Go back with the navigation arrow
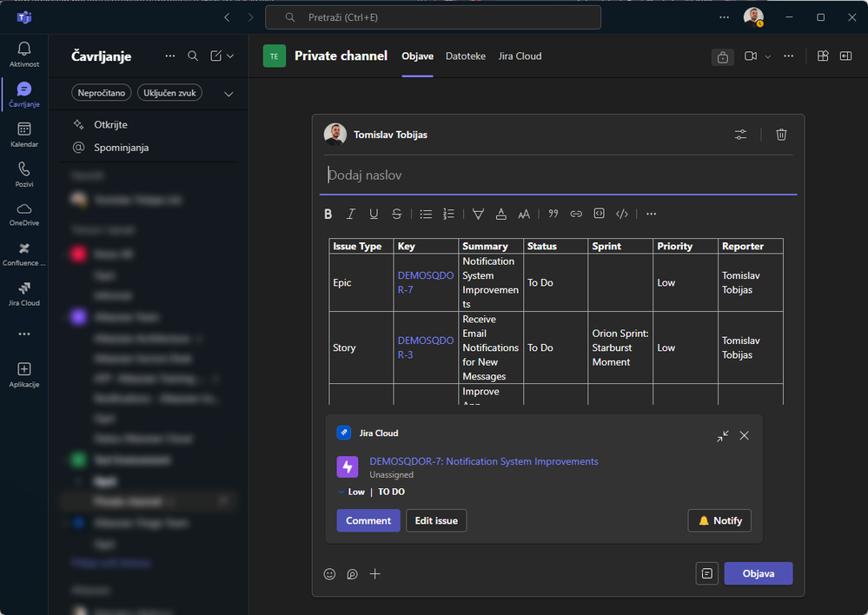This screenshot has height=615, width=868. point(227,17)
